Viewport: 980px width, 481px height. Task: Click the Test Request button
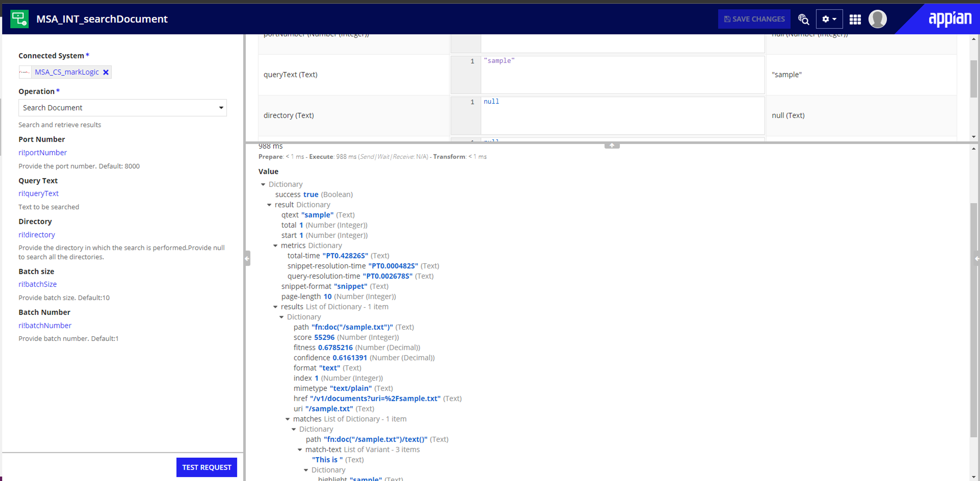[206, 467]
